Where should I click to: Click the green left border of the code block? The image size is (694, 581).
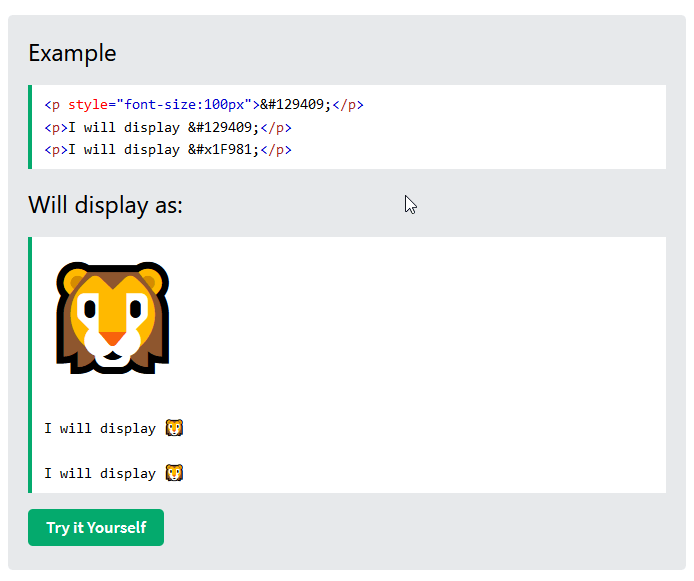click(30, 127)
